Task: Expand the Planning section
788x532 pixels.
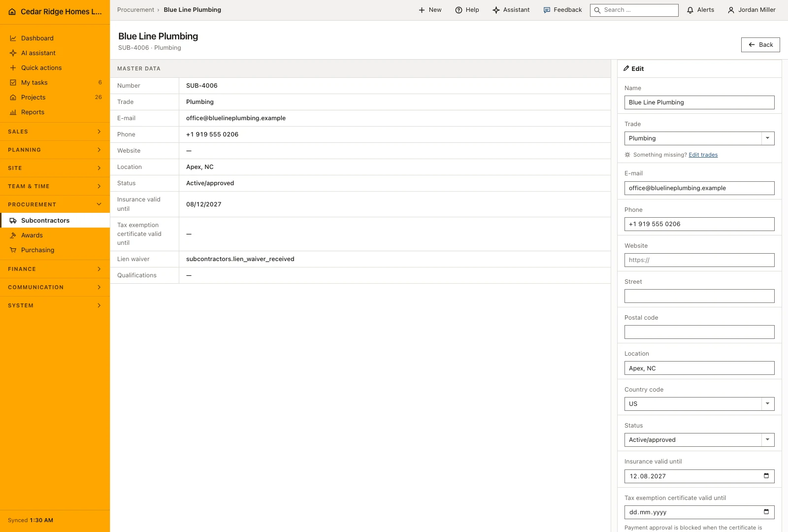Action: [x=55, y=150]
